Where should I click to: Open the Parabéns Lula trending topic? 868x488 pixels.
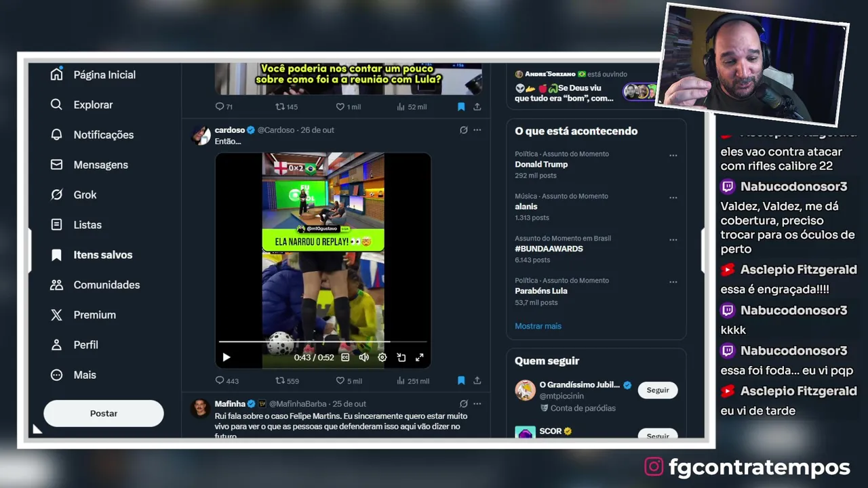coord(541,291)
